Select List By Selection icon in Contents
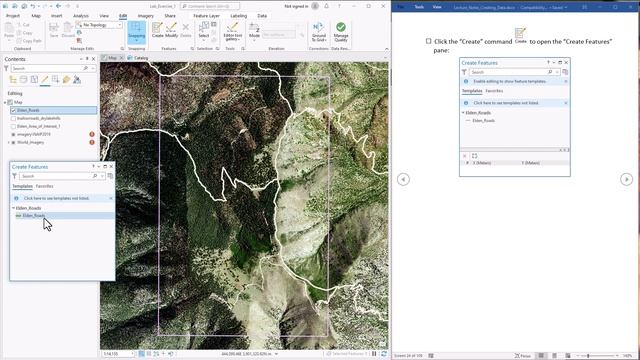The image size is (640, 360). pyautogui.click(x=34, y=80)
